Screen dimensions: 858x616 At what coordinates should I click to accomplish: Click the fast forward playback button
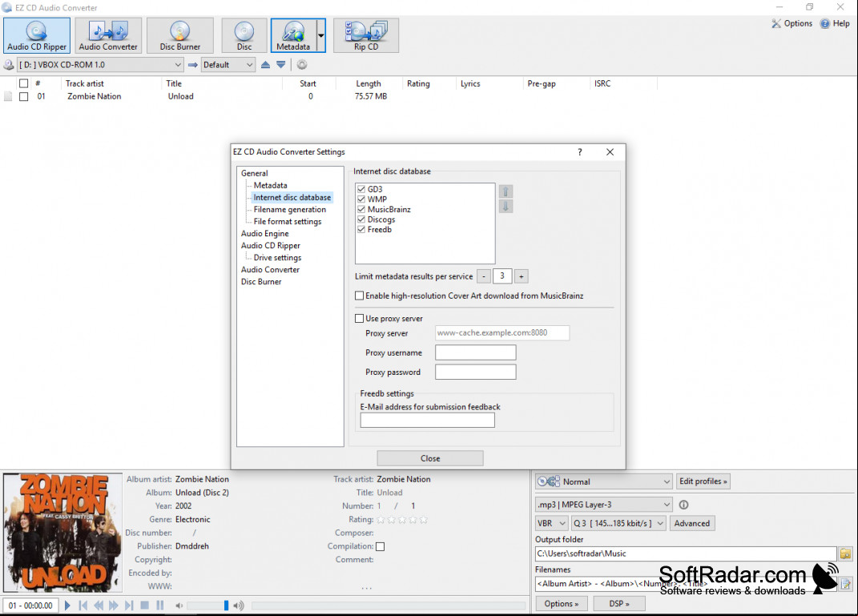point(113,605)
